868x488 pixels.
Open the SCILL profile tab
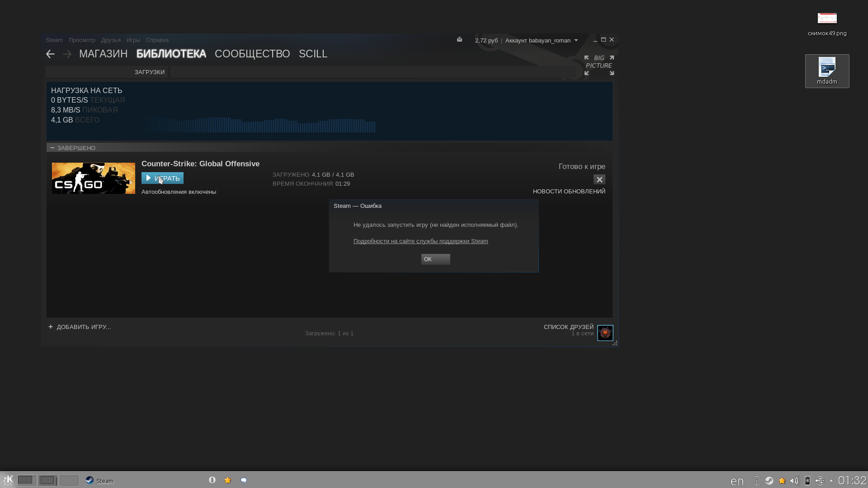click(x=313, y=54)
